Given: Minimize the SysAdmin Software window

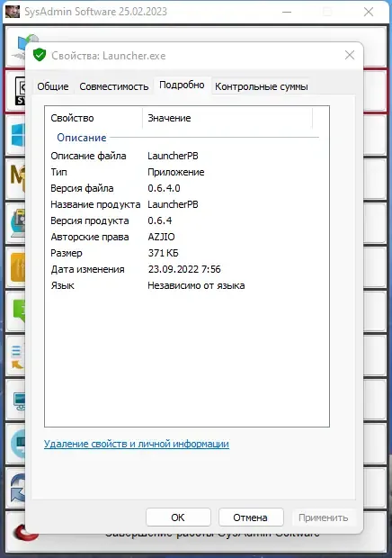Looking at the screenshot, I should [x=287, y=12].
